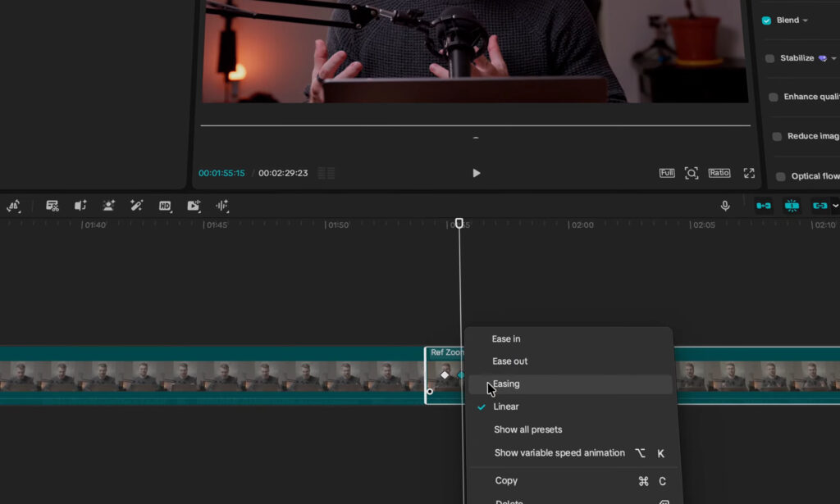The image size is (840, 504).
Task: Open the AI relight person icon
Action: (108, 206)
